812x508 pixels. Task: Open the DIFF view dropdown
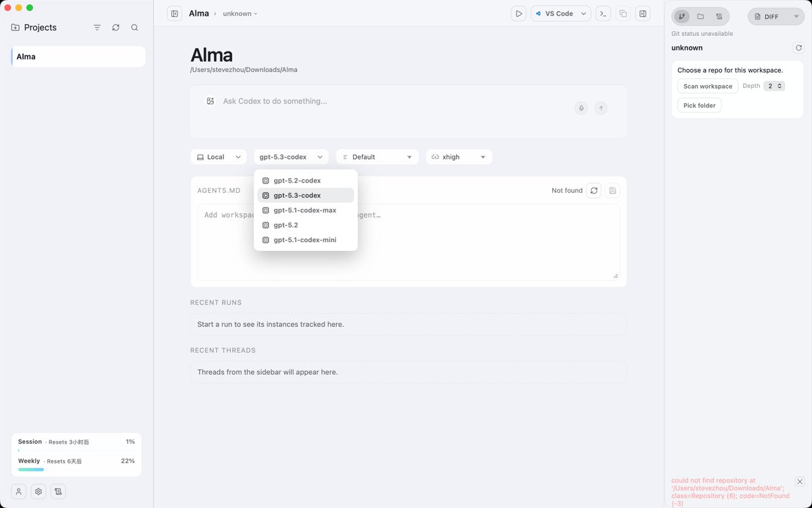click(x=776, y=17)
